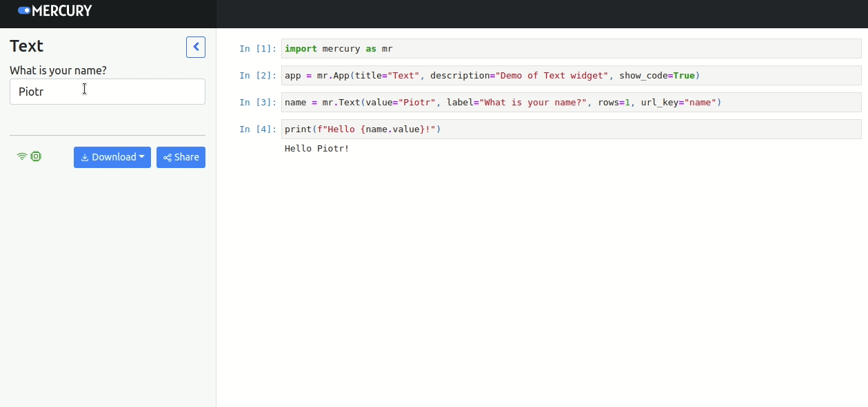Open the Download dropdown menu
868x407 pixels.
(x=112, y=157)
